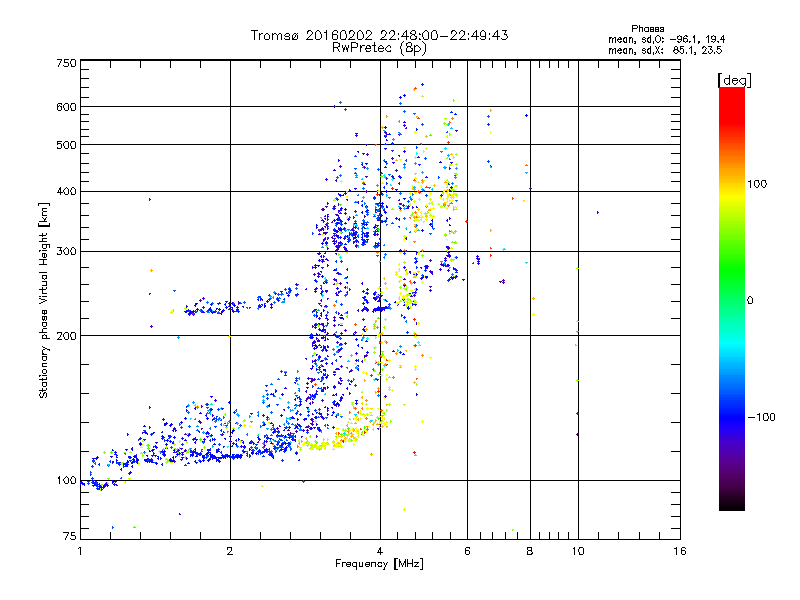Click the 'Stationary phase Virtual Height [km]' axis label

pos(44,300)
